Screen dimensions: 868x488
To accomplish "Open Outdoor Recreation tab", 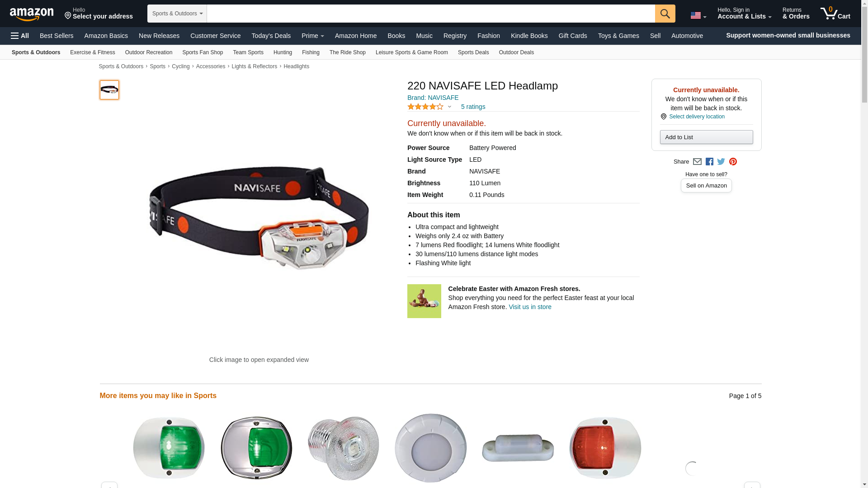I will pos(149,52).
